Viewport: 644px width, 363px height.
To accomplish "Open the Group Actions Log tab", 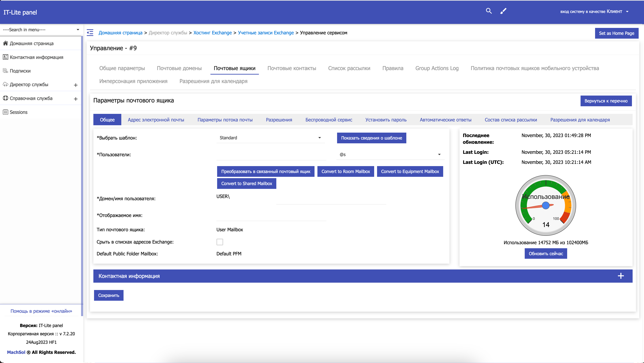I will (437, 68).
